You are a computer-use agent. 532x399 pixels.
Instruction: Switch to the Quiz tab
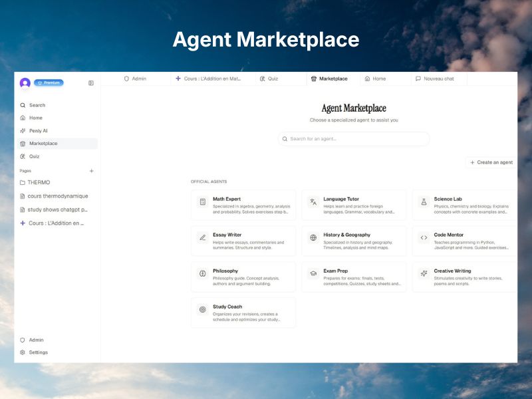pyautogui.click(x=269, y=78)
